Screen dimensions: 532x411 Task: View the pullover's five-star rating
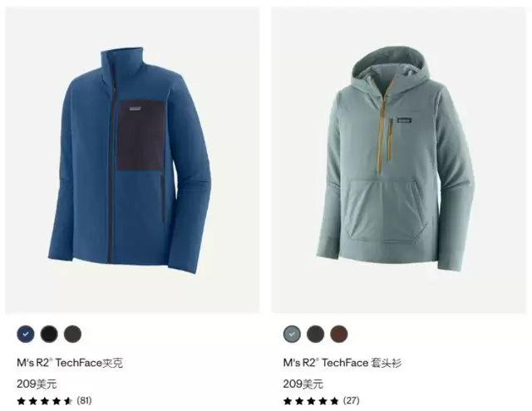pyautogui.click(x=311, y=401)
